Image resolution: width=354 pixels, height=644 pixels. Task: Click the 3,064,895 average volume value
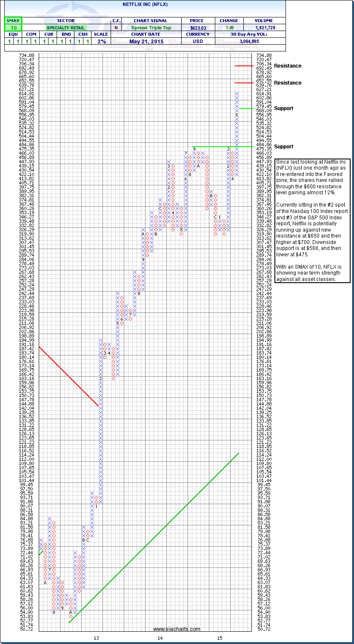pos(264,41)
